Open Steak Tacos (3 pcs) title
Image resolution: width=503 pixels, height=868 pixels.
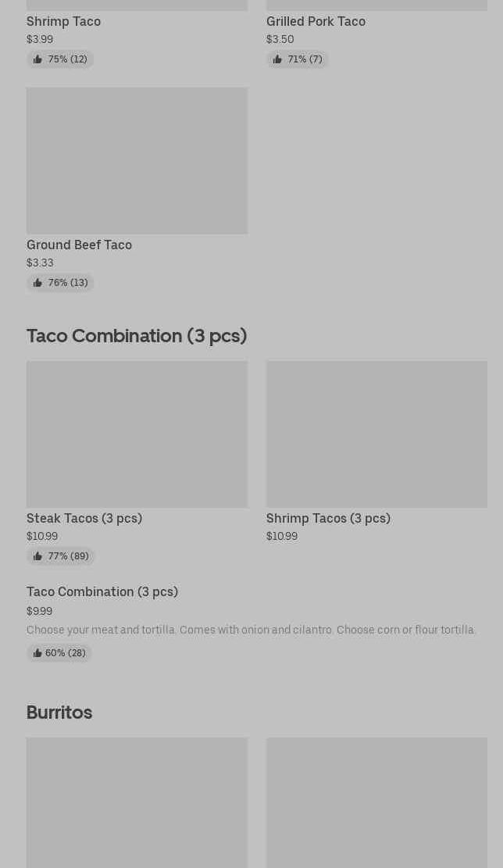click(84, 518)
